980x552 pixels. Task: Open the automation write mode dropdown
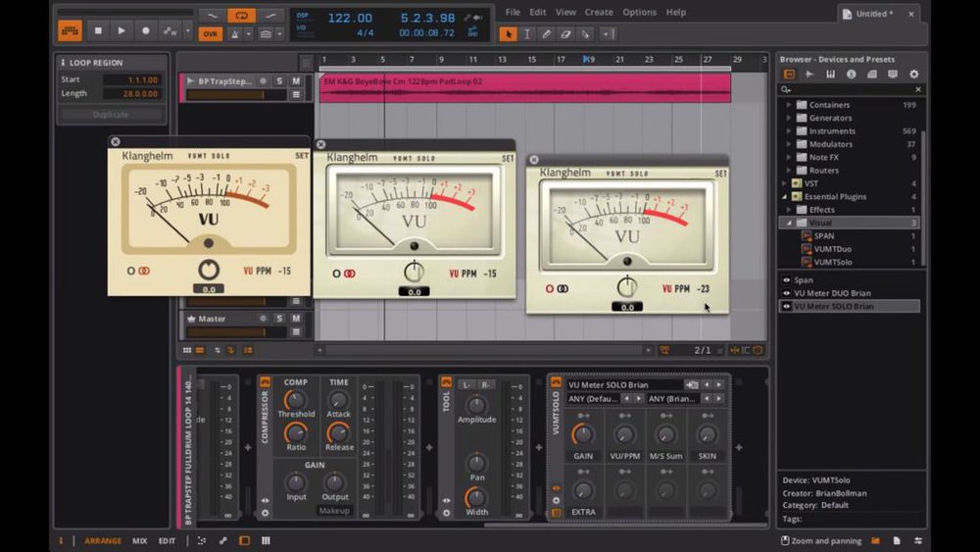click(x=187, y=30)
